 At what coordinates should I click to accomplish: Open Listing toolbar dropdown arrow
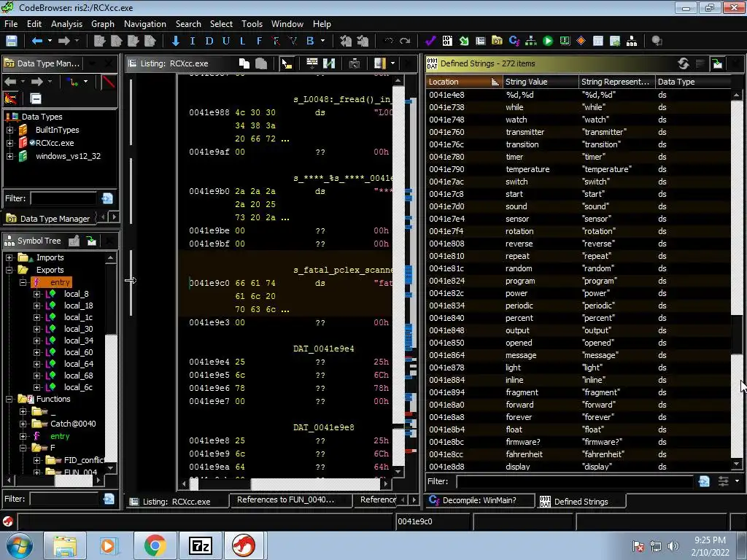392,63
